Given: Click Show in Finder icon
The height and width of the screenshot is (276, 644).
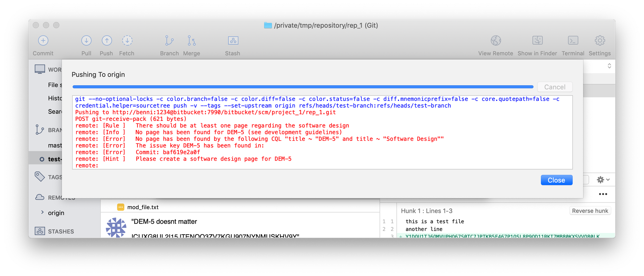Looking at the screenshot, I should pyautogui.click(x=537, y=41).
